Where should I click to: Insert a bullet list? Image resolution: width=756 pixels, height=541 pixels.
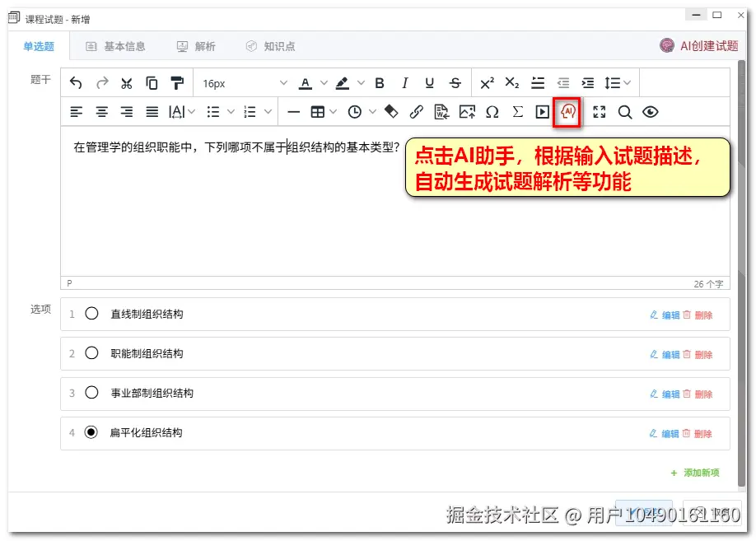click(212, 112)
